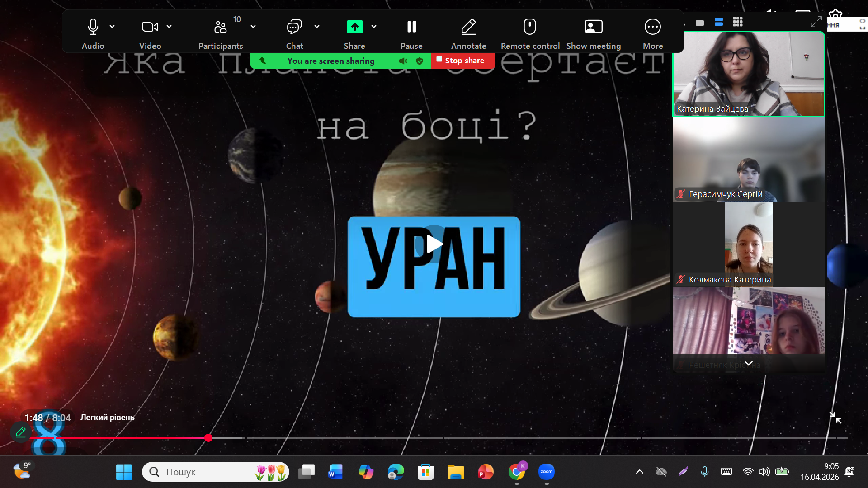Open the clock showing 9:05 16.04.2026

pos(820,472)
